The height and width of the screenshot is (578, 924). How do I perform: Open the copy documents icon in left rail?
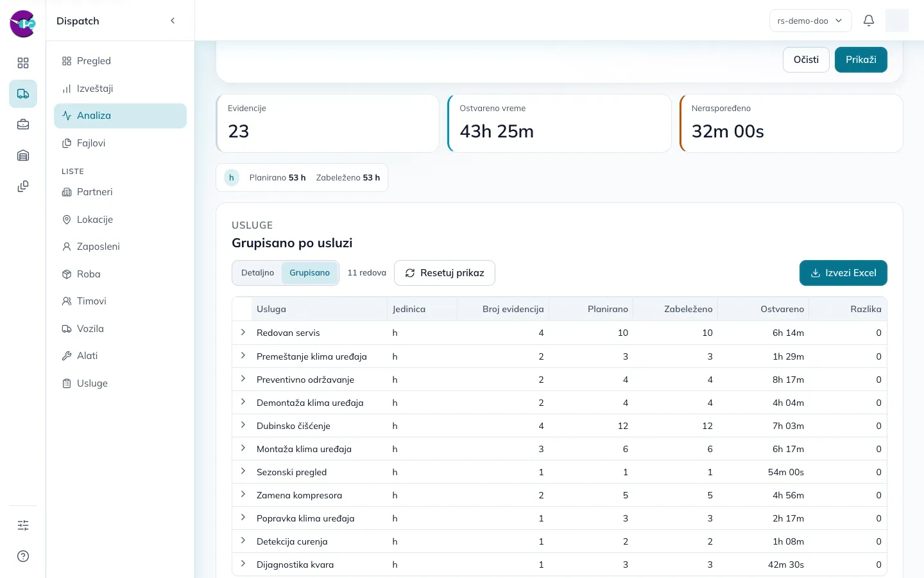click(x=23, y=186)
